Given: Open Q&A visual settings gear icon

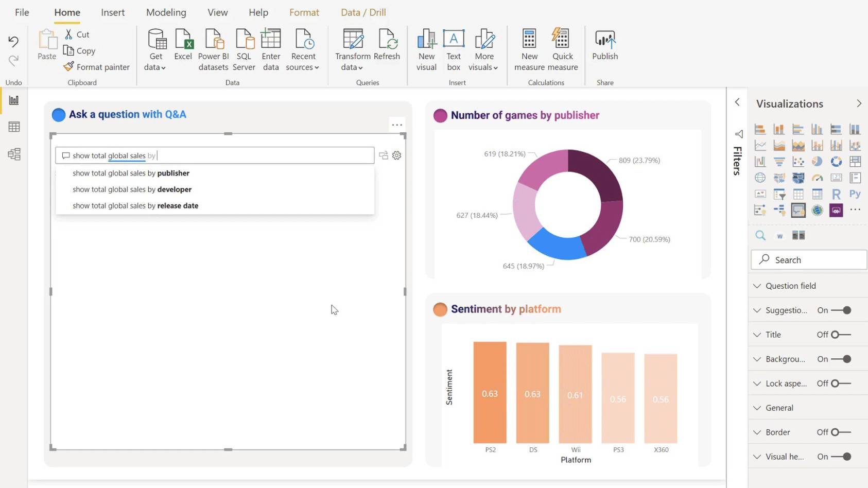Looking at the screenshot, I should click(396, 155).
